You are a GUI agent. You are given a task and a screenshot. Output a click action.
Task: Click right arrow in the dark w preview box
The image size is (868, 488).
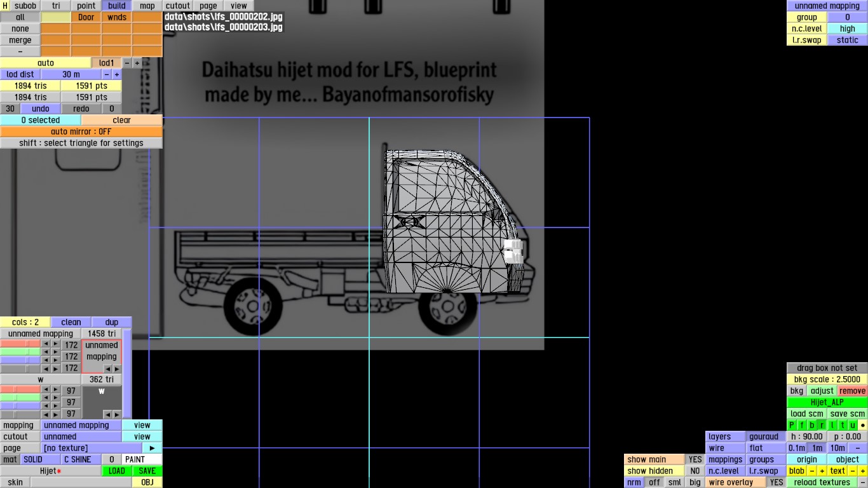point(117,414)
